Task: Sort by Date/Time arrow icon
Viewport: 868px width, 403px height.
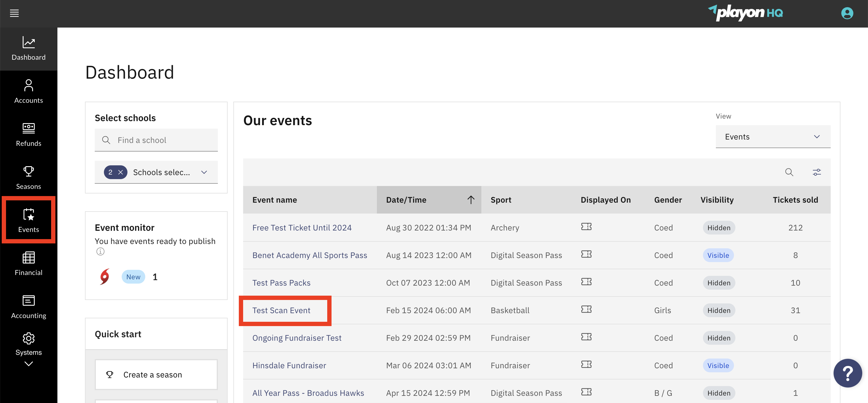Action: click(x=471, y=200)
